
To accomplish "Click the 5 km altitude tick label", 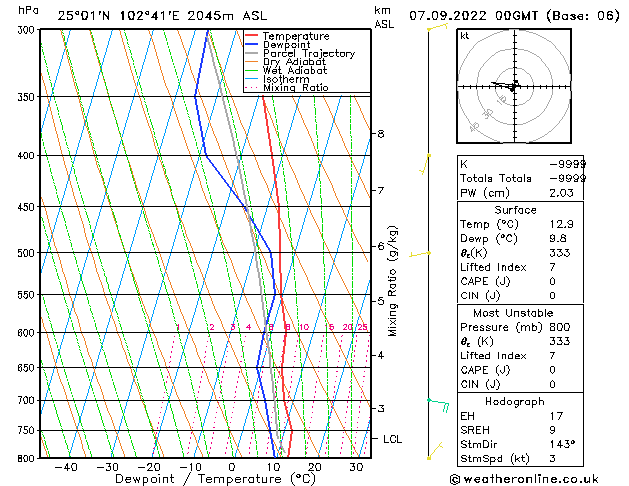I will 381,301.
